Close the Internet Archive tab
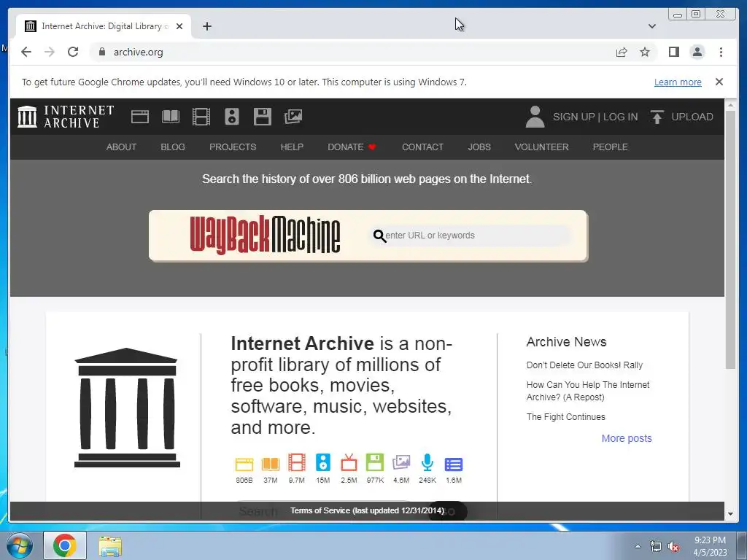This screenshot has height=560, width=747. [179, 26]
